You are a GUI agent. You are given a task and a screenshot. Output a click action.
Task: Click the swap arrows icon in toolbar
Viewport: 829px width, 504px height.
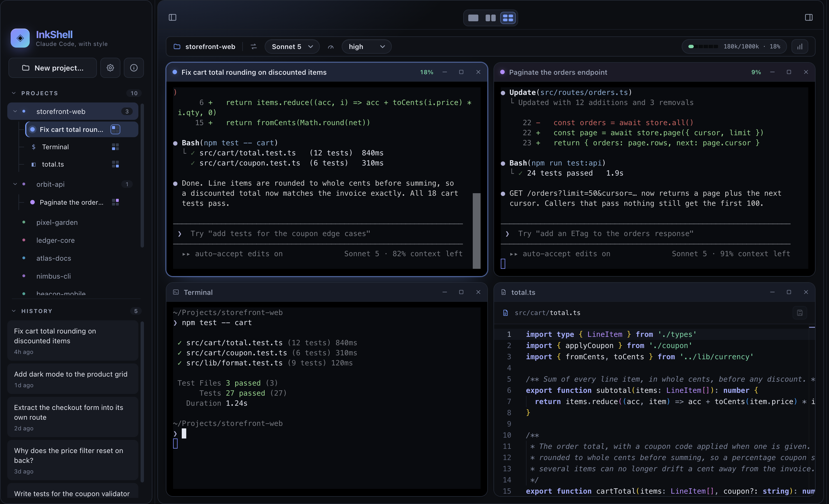point(254,46)
